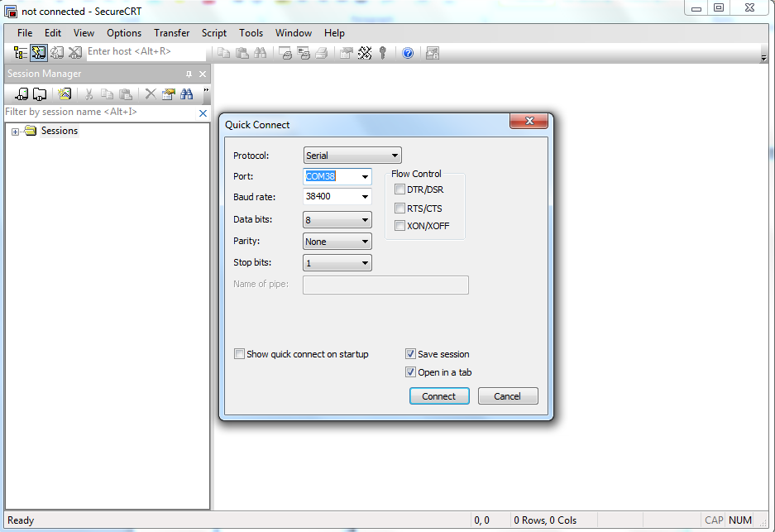This screenshot has height=532, width=775.
Task: Open the Parity dropdown
Action: point(337,242)
